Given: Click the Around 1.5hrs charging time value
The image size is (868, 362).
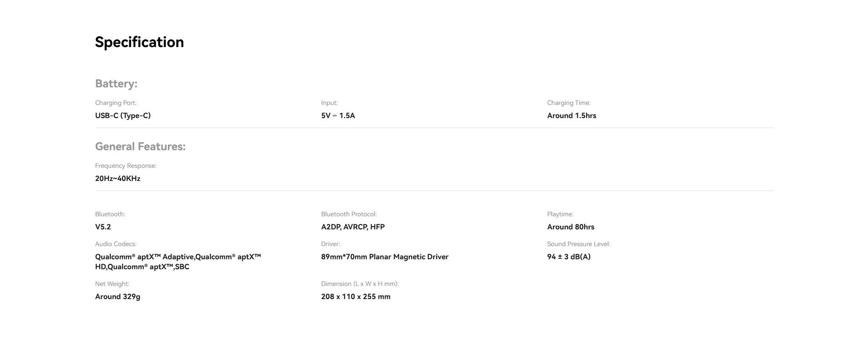Looking at the screenshot, I should pos(571,116).
